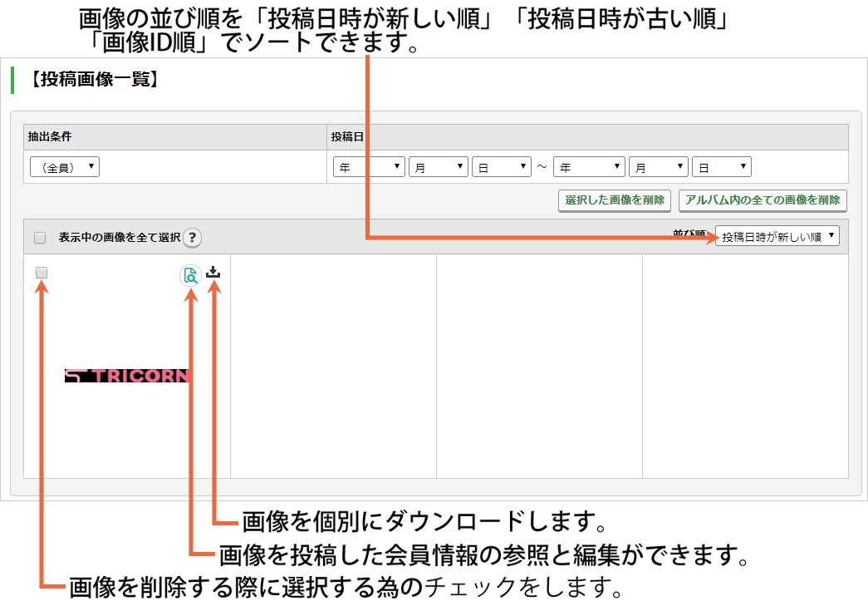Open the start 月 dropdown

(x=439, y=167)
